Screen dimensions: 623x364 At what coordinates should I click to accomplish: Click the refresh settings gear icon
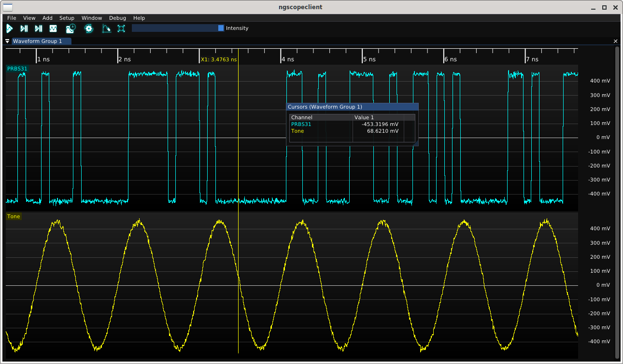(x=88, y=28)
